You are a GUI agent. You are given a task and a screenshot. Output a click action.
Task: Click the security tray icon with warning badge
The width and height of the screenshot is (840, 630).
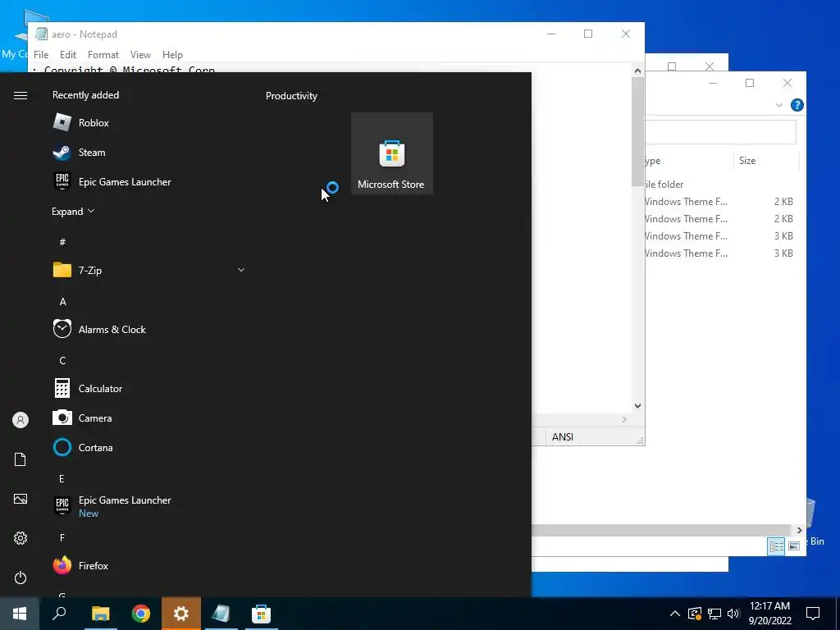[x=694, y=614]
